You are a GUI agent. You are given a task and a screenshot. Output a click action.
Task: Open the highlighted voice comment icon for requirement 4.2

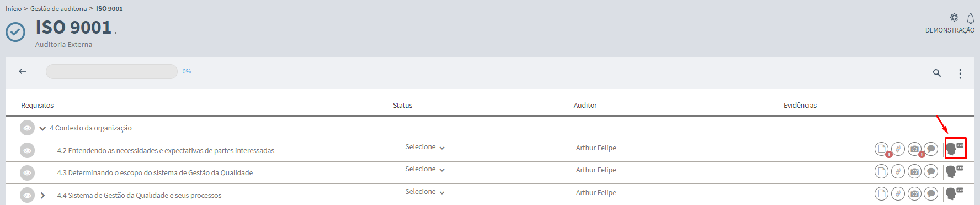coord(955,148)
